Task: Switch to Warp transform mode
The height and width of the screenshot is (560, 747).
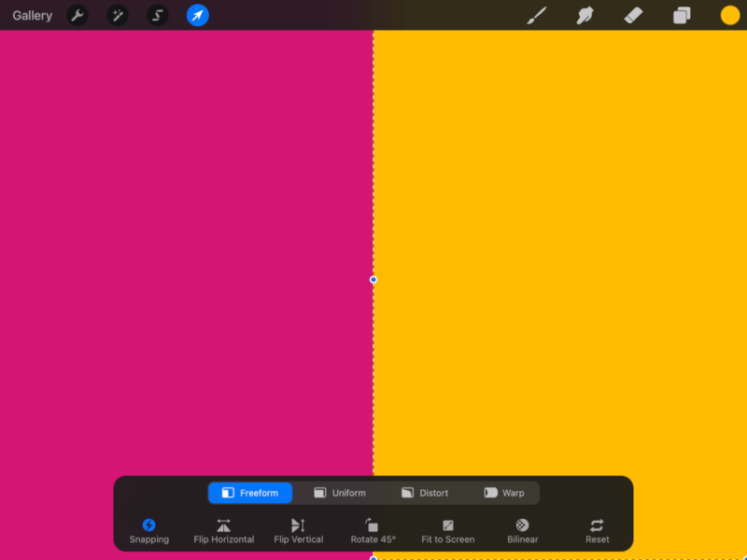Action: (x=504, y=493)
